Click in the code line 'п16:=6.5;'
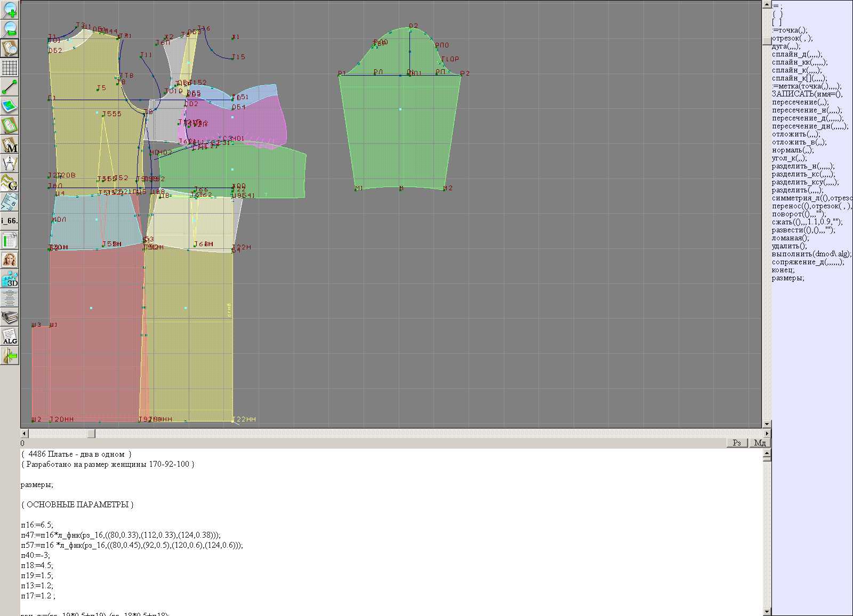Image resolution: width=853 pixels, height=616 pixels. [x=37, y=525]
